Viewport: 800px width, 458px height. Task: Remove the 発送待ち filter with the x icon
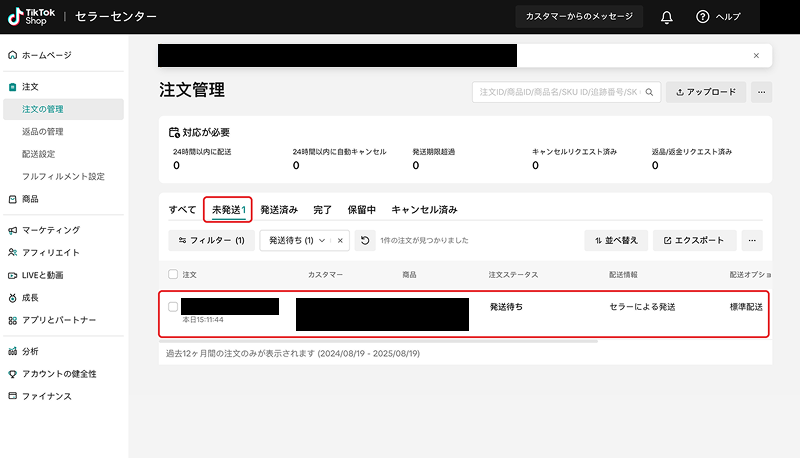(340, 240)
